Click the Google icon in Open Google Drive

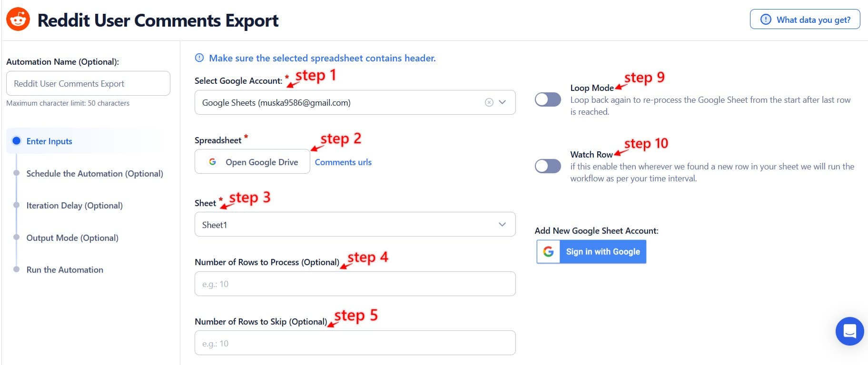(x=213, y=162)
